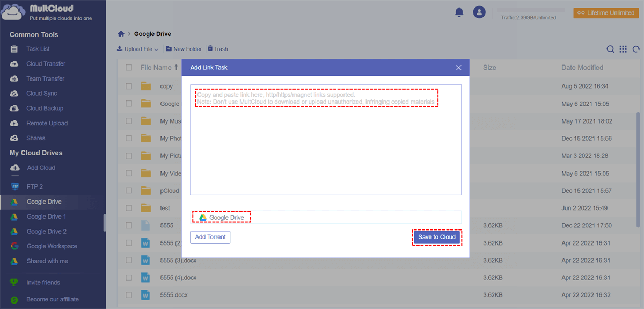Open Shares in sidebar
This screenshot has height=309, width=644.
pos(35,138)
